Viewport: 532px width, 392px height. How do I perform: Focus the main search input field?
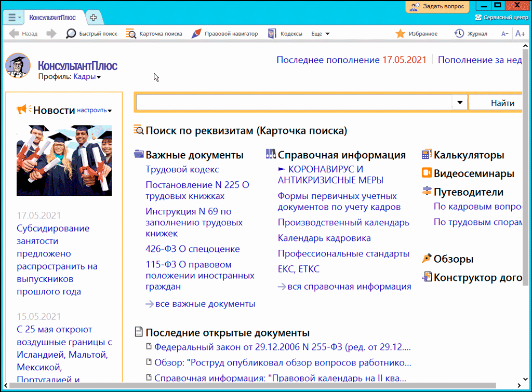(294, 102)
